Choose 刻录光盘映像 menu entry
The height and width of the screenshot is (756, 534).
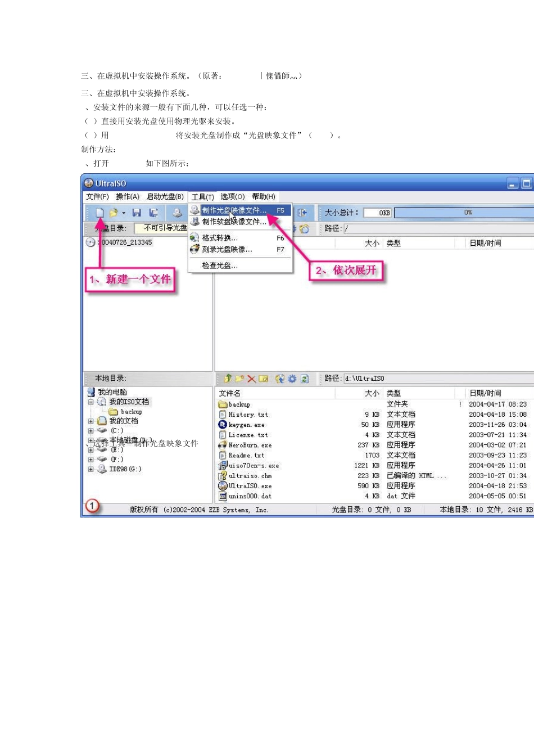pos(240,249)
